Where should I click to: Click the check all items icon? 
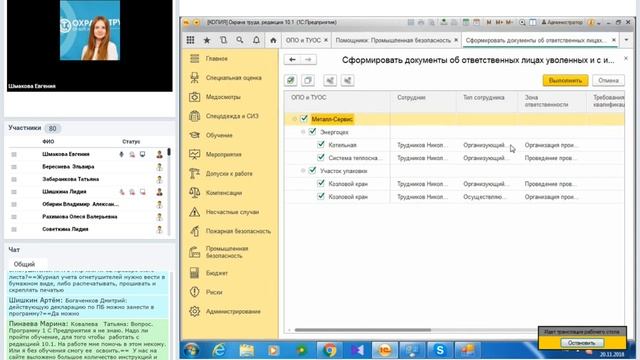[291, 80]
